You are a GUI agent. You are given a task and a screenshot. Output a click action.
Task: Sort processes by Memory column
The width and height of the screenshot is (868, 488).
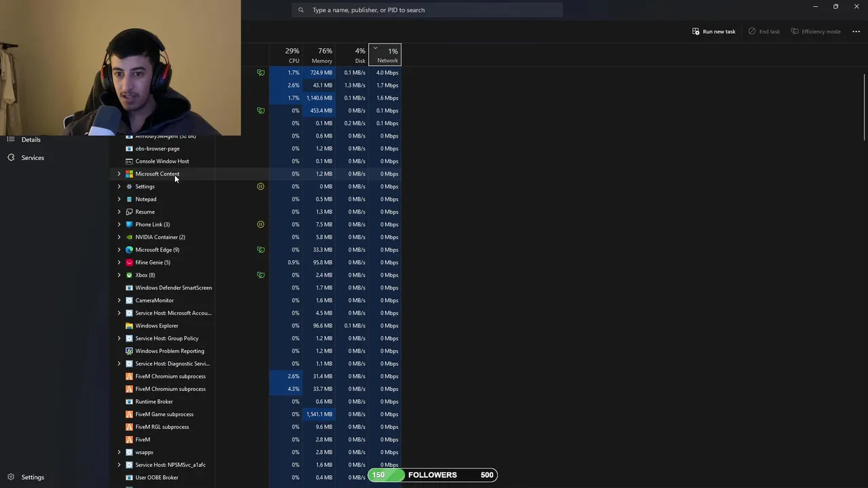pyautogui.click(x=319, y=55)
